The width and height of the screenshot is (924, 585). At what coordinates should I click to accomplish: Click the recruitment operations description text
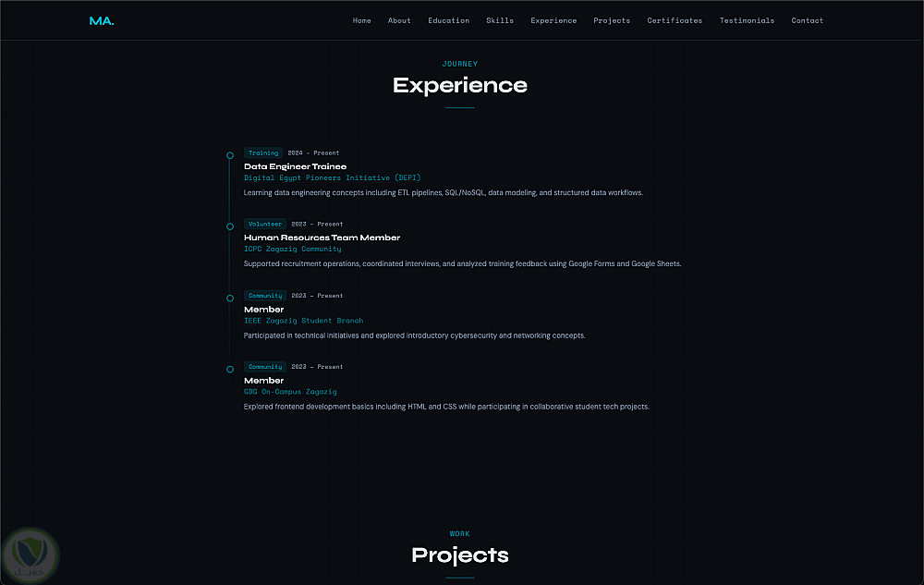[x=463, y=264]
